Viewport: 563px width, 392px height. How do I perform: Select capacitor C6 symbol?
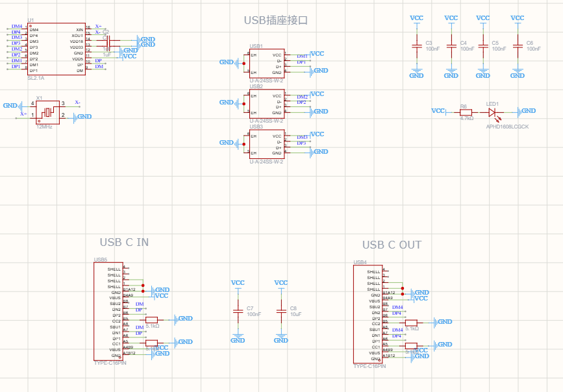click(x=518, y=46)
